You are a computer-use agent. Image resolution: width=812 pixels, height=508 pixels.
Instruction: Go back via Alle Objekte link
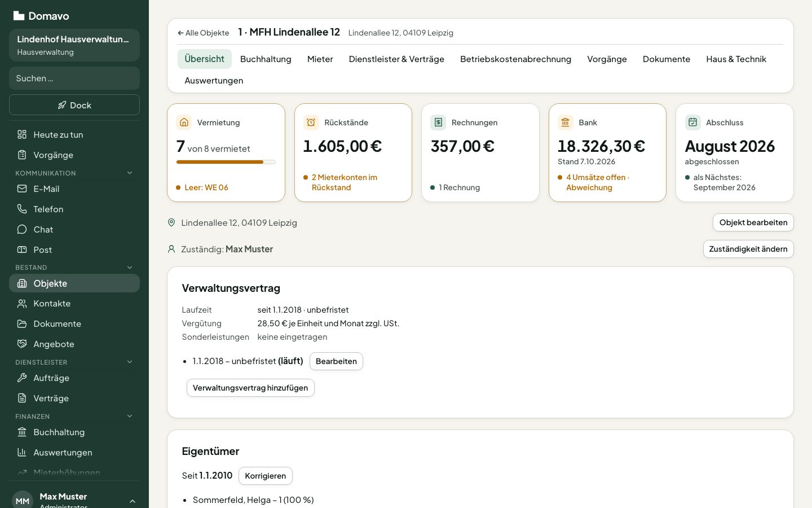(x=203, y=33)
